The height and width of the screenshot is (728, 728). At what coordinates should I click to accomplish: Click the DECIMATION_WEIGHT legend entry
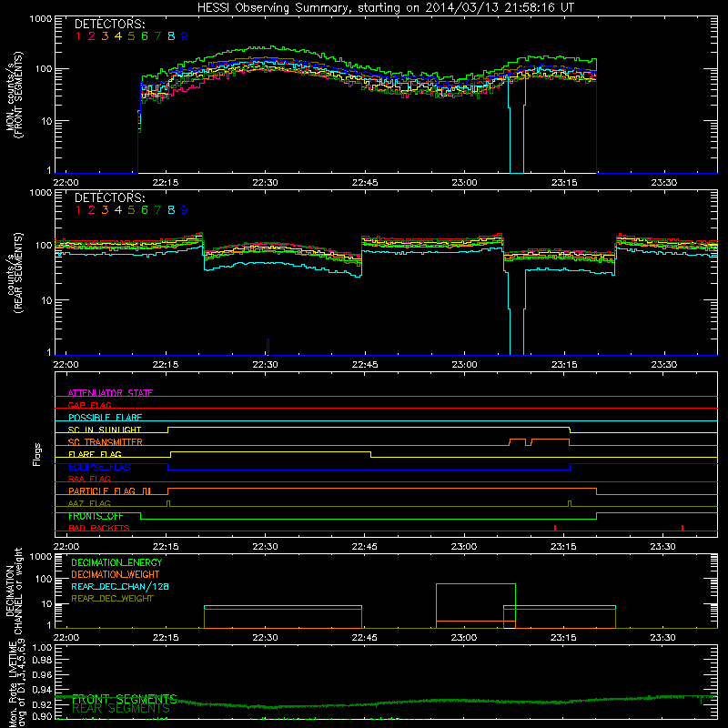(116, 574)
